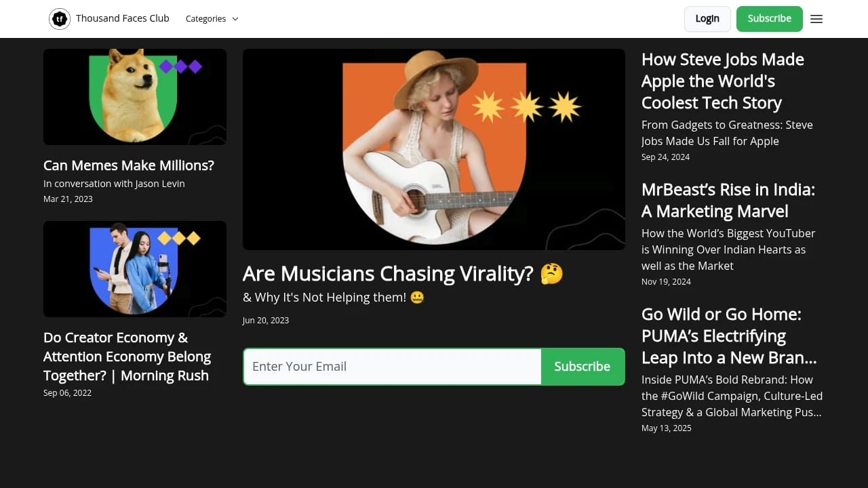
Task: Submit email with the Subscribe button
Action: coord(582,366)
